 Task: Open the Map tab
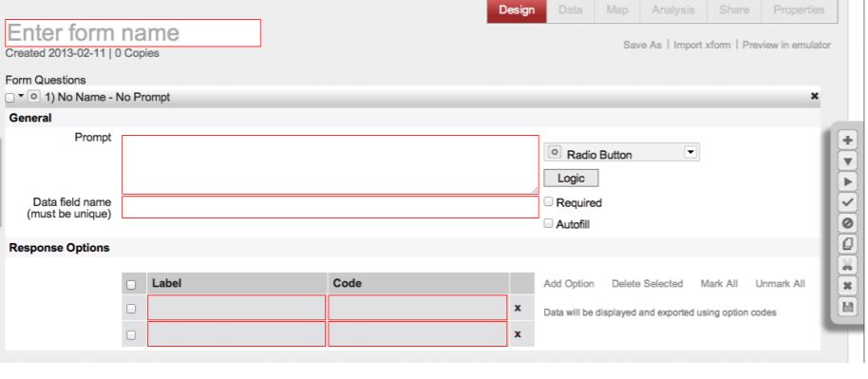pyautogui.click(x=616, y=10)
